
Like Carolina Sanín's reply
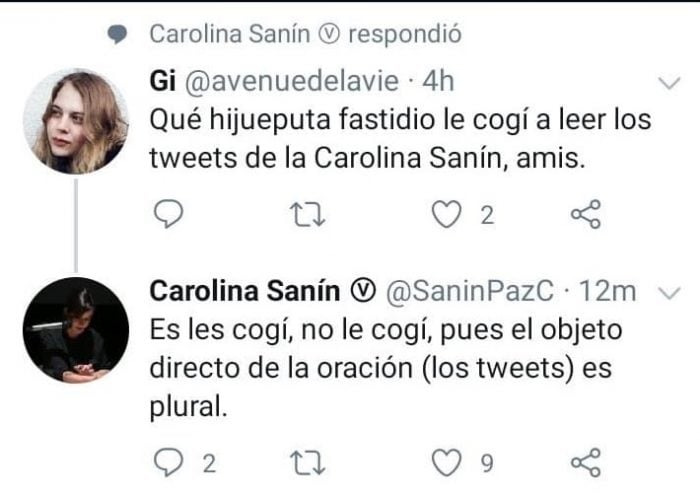(x=447, y=462)
